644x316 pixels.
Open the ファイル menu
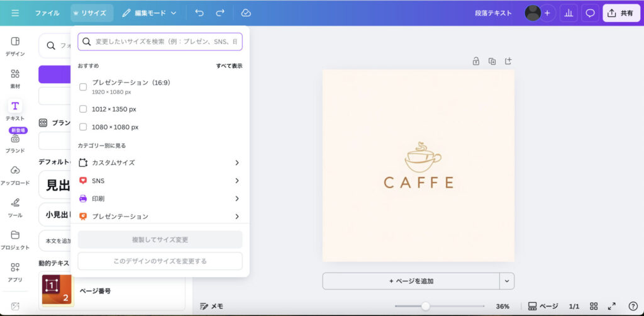[47, 13]
